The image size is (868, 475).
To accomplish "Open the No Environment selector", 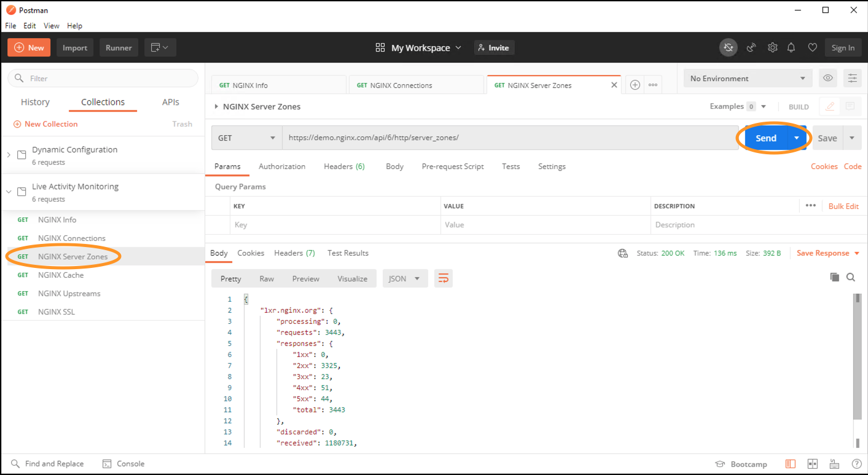I will 748,78.
